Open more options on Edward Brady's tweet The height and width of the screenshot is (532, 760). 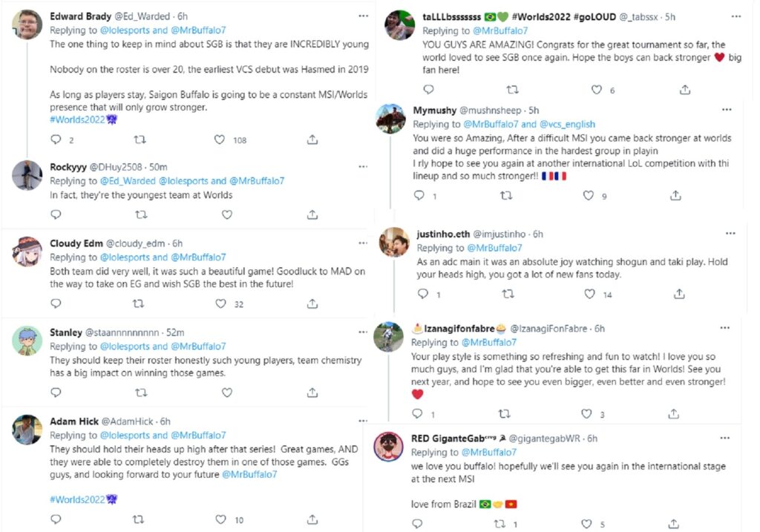coord(362,16)
